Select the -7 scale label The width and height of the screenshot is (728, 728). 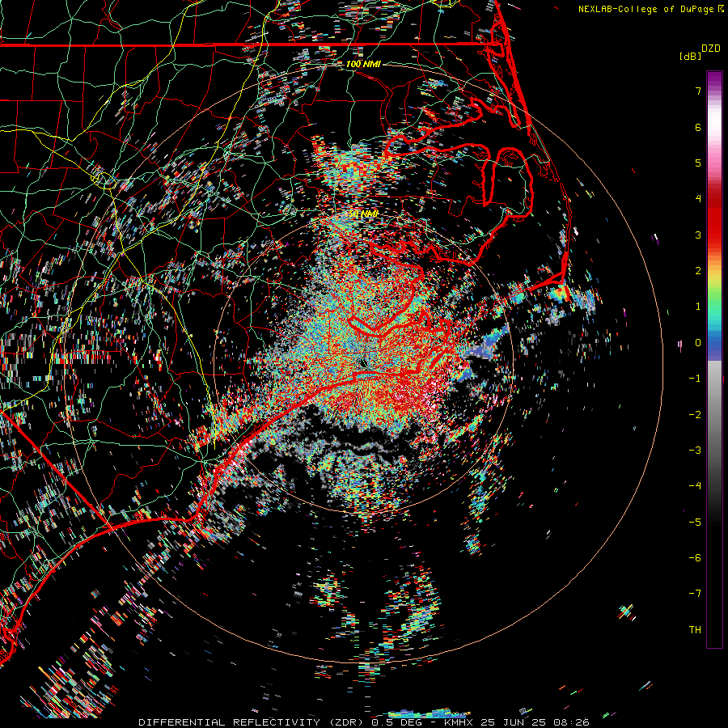[x=695, y=594]
